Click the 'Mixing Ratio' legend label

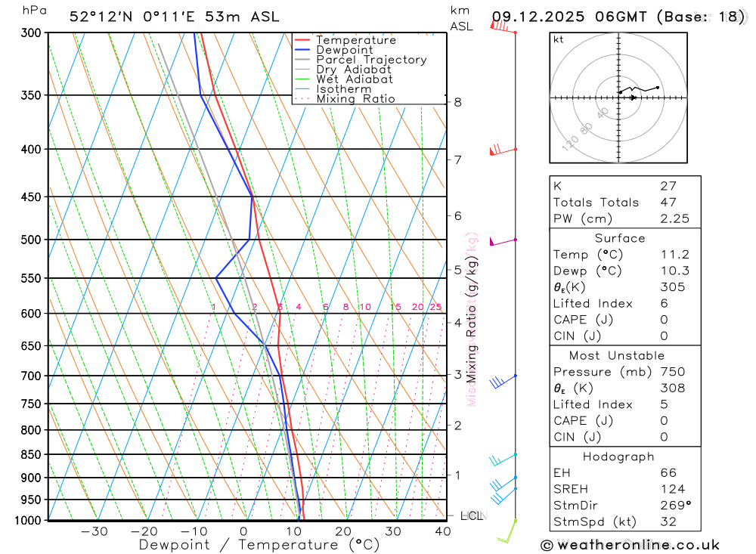pos(356,99)
